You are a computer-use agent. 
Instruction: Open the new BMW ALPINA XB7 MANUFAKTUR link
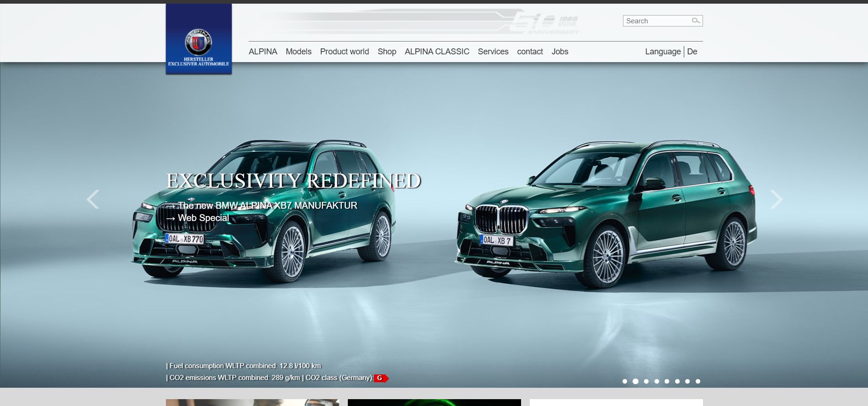[x=267, y=206]
